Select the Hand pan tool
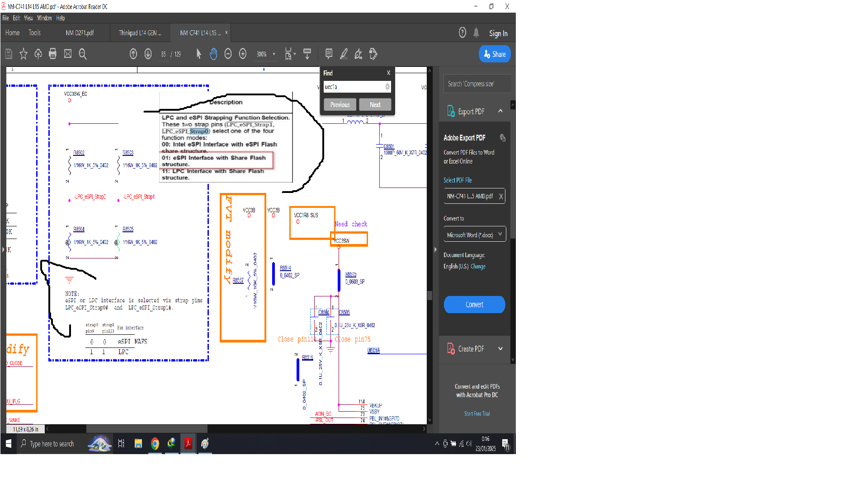This screenshot has width=868, height=488. (x=213, y=54)
